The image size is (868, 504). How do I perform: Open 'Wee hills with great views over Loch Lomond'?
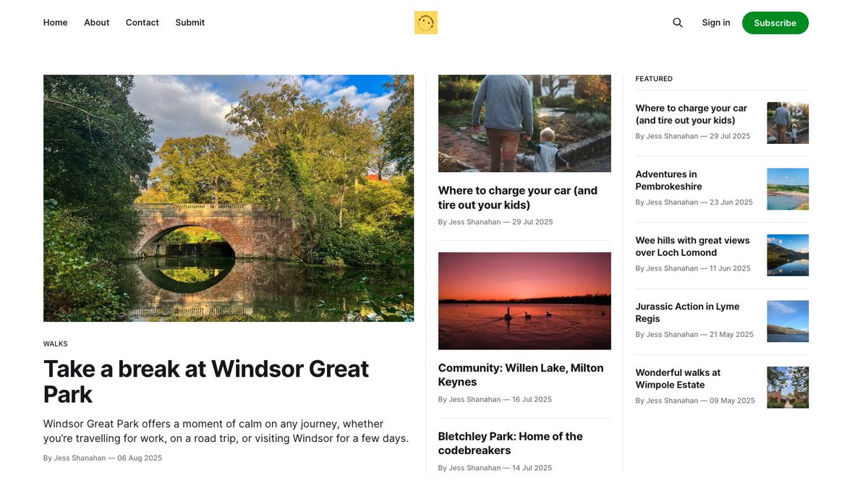693,247
